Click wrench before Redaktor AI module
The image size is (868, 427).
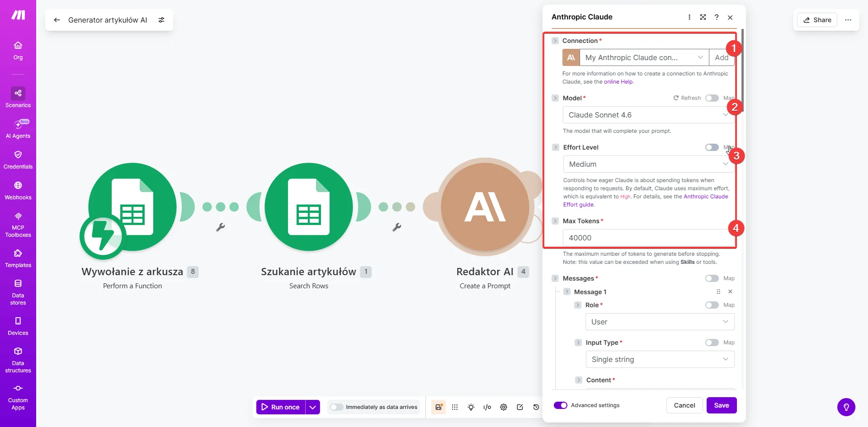(397, 227)
